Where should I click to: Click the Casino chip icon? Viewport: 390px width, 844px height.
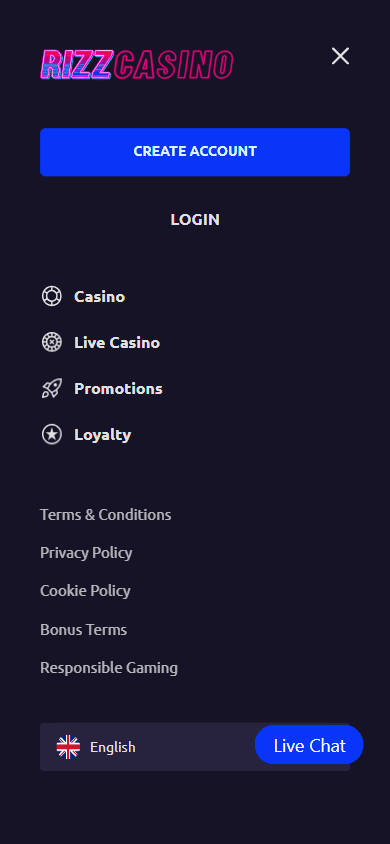click(52, 297)
